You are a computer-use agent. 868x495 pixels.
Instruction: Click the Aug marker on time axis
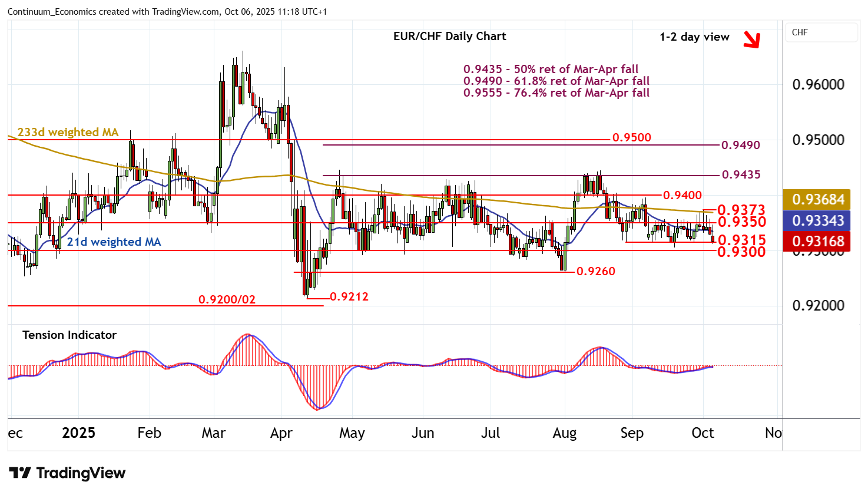[x=564, y=434]
